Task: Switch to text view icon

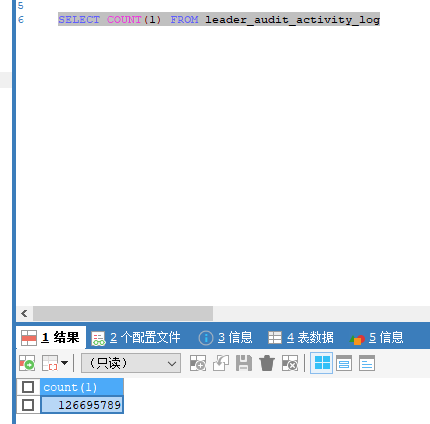Action: pos(367,363)
